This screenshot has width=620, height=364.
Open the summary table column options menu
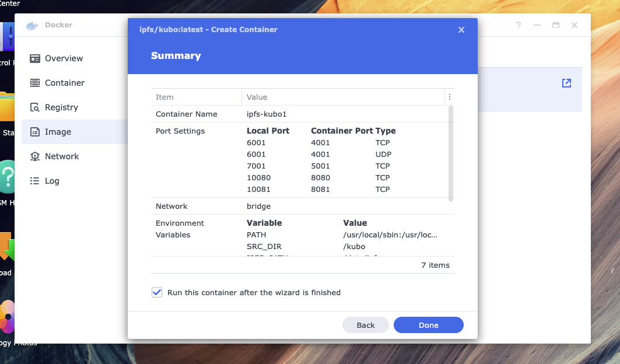(449, 97)
